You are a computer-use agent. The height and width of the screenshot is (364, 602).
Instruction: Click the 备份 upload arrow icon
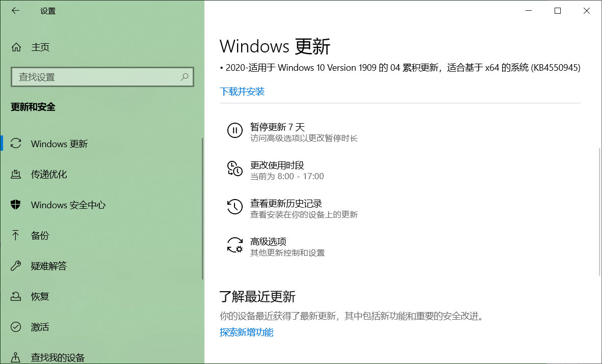[x=15, y=235]
